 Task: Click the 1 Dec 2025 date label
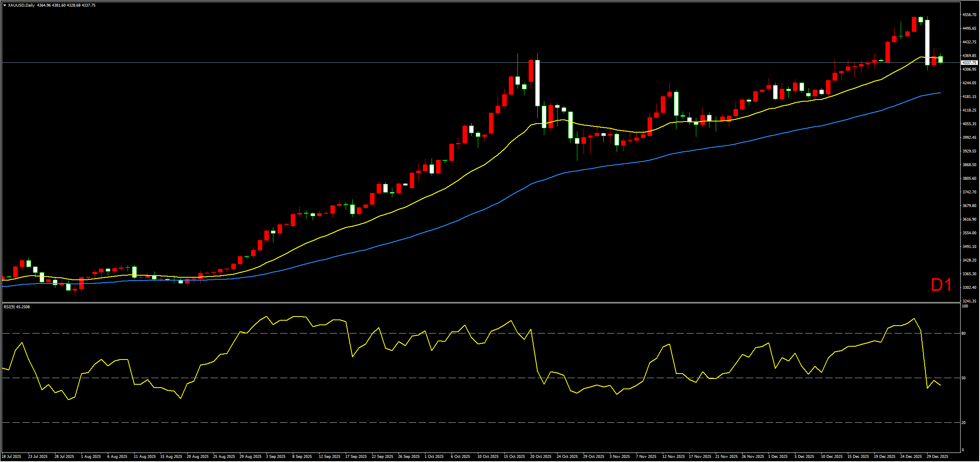pos(778,457)
